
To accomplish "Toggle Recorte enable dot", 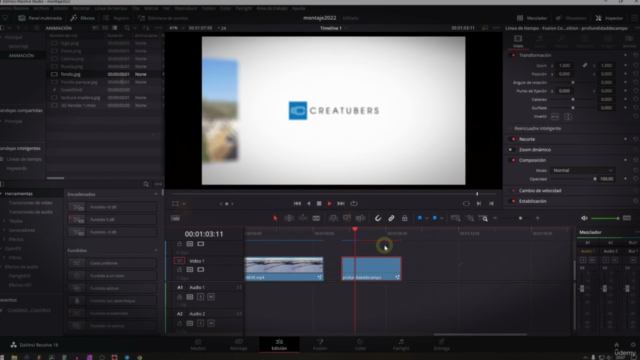I will tap(513, 139).
